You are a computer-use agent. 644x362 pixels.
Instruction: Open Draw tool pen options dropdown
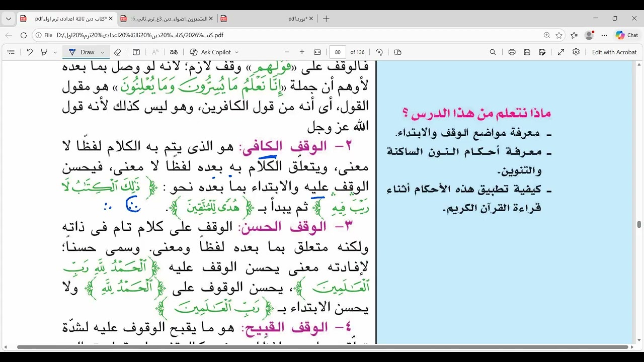103,52
